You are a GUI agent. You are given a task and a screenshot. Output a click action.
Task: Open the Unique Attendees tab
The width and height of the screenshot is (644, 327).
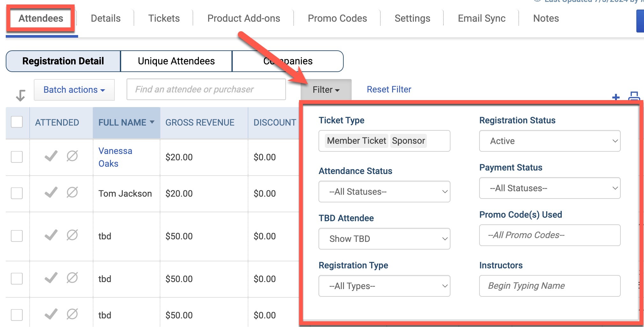point(176,61)
